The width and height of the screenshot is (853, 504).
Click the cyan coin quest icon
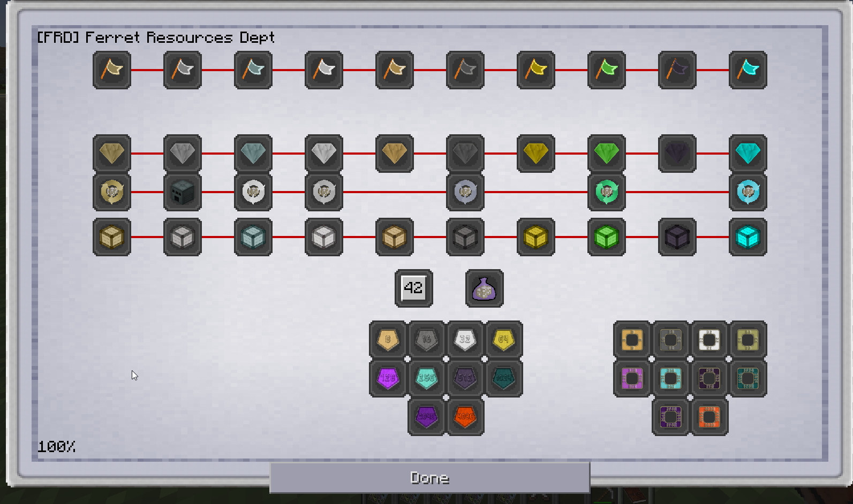(x=748, y=192)
